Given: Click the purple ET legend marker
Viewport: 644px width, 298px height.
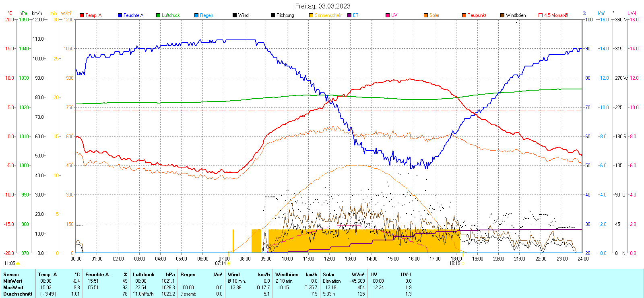Looking at the screenshot, I should click(349, 15).
